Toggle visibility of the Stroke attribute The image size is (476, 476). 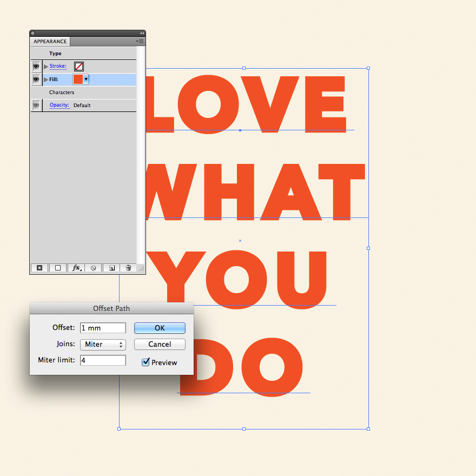coord(36,66)
